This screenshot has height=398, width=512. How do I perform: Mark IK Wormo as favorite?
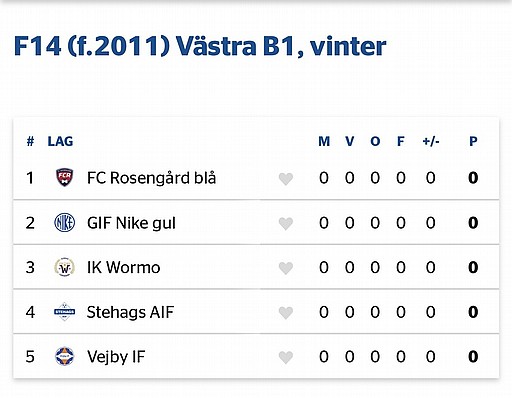(x=286, y=268)
